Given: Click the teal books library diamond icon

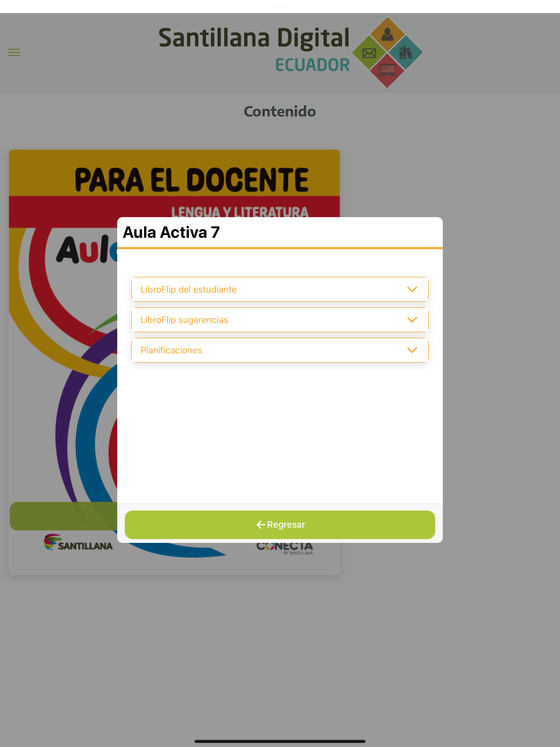Looking at the screenshot, I should pyautogui.click(x=405, y=53).
